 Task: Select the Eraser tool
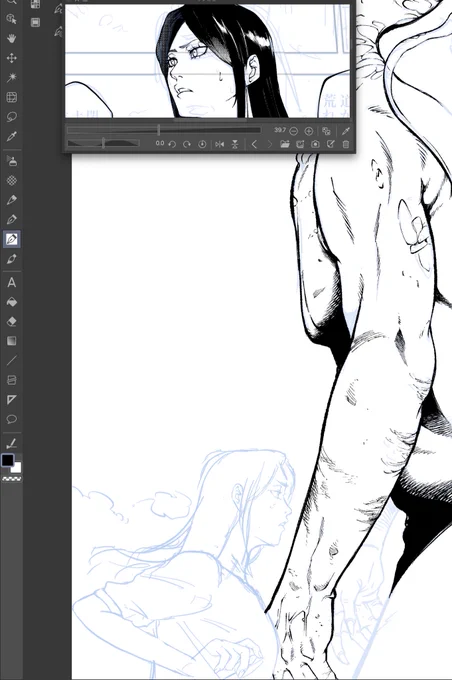click(x=12, y=321)
